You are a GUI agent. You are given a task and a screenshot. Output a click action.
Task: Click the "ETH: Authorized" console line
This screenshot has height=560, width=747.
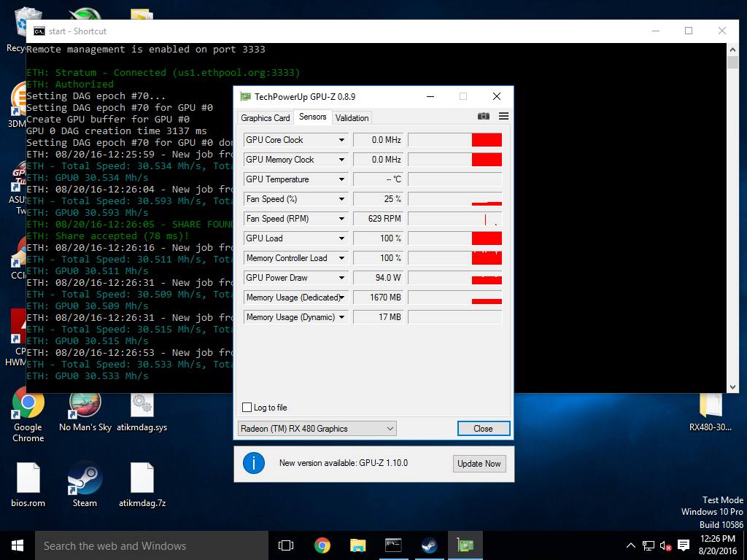[x=70, y=85]
